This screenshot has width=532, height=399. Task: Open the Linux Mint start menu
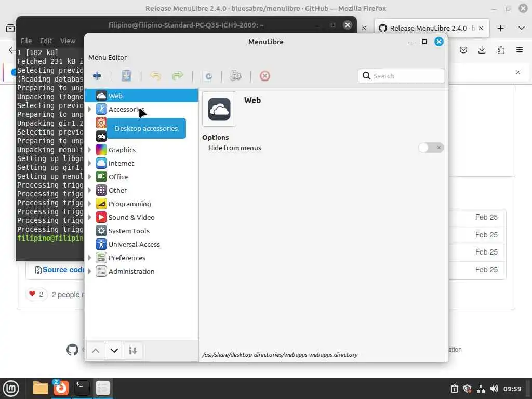[x=11, y=389]
